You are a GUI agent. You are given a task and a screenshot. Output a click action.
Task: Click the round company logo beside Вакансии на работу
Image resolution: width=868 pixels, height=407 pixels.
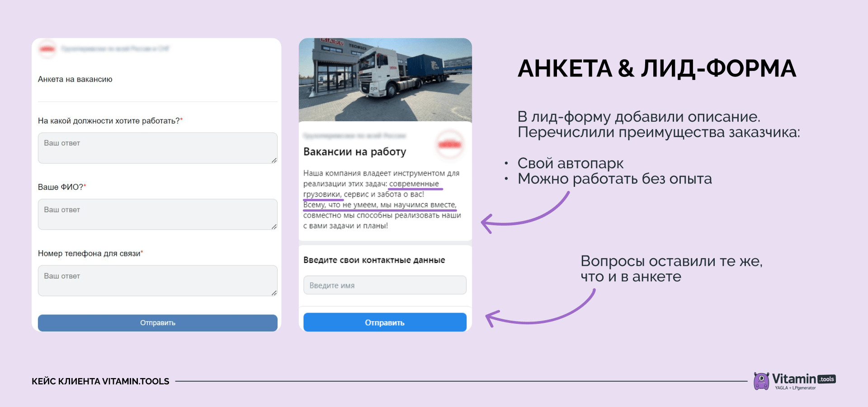pyautogui.click(x=449, y=144)
